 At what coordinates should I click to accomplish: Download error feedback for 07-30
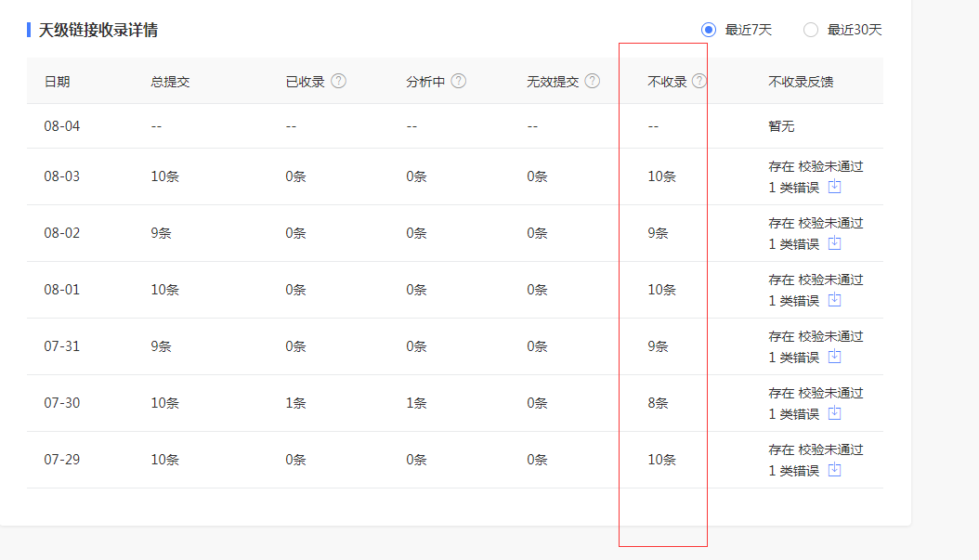click(x=834, y=413)
